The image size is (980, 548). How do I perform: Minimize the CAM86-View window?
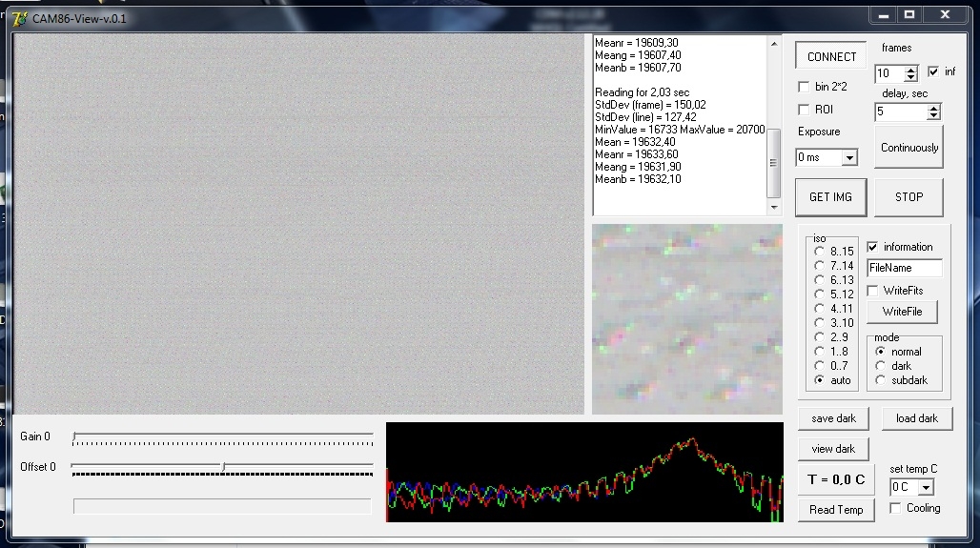click(883, 15)
